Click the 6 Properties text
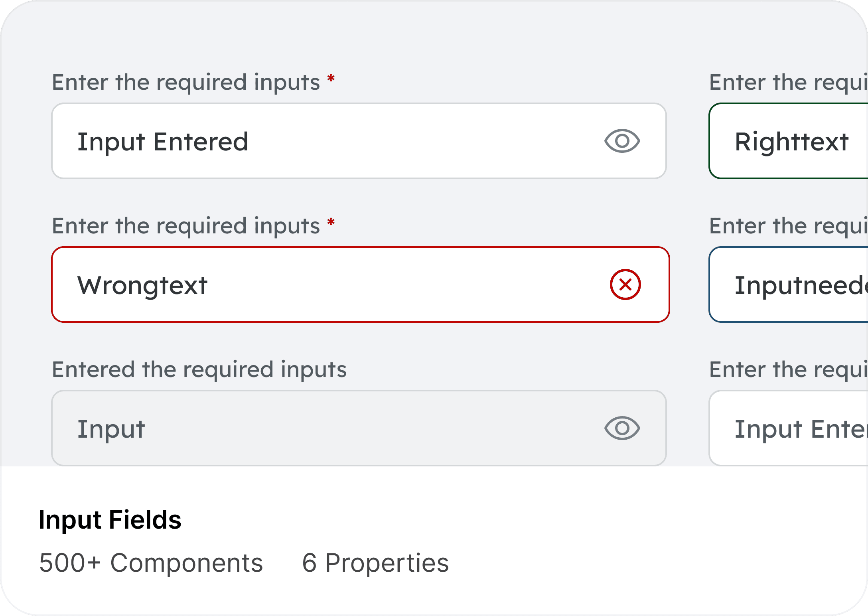This screenshot has width=868, height=616. click(375, 563)
